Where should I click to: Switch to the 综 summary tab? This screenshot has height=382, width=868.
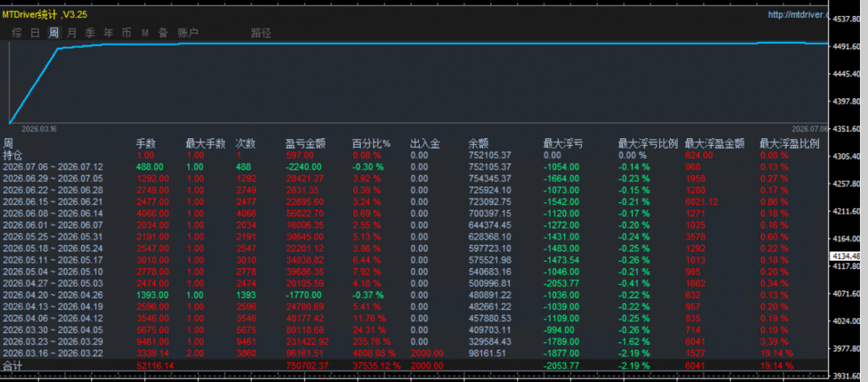[x=17, y=33]
